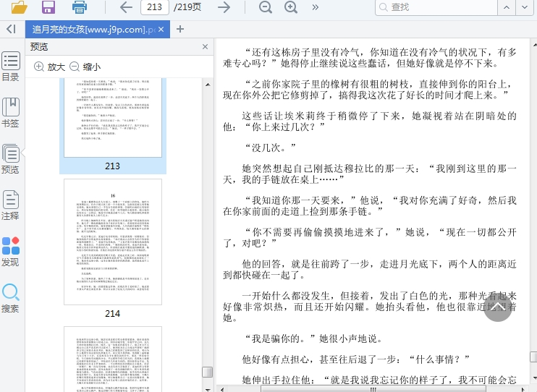The height and width of the screenshot is (392, 537).
Task: Expand more toolbar tools chevron
Action: (x=316, y=7)
